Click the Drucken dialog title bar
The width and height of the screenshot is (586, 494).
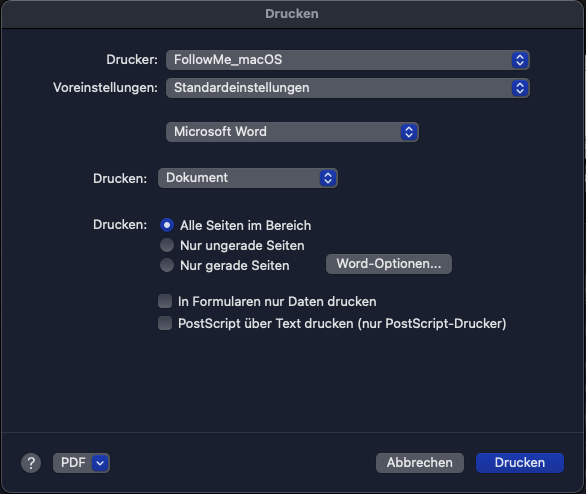coord(292,14)
